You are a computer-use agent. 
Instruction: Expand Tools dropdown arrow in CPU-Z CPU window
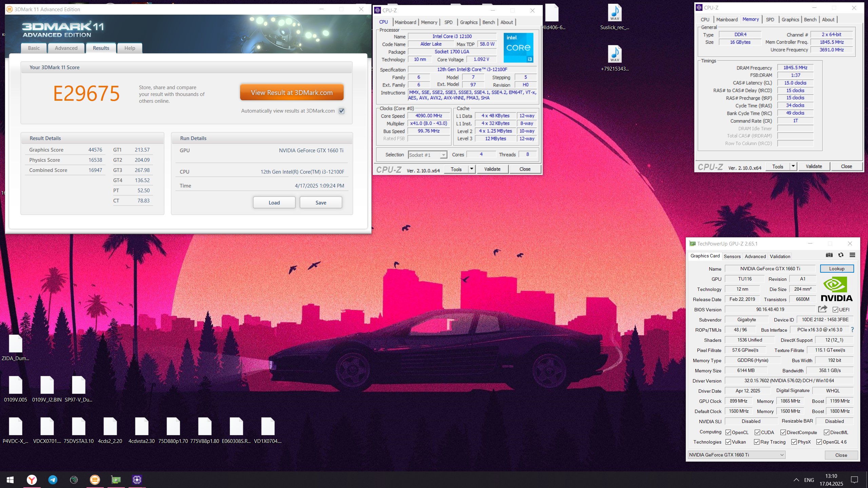(x=471, y=169)
